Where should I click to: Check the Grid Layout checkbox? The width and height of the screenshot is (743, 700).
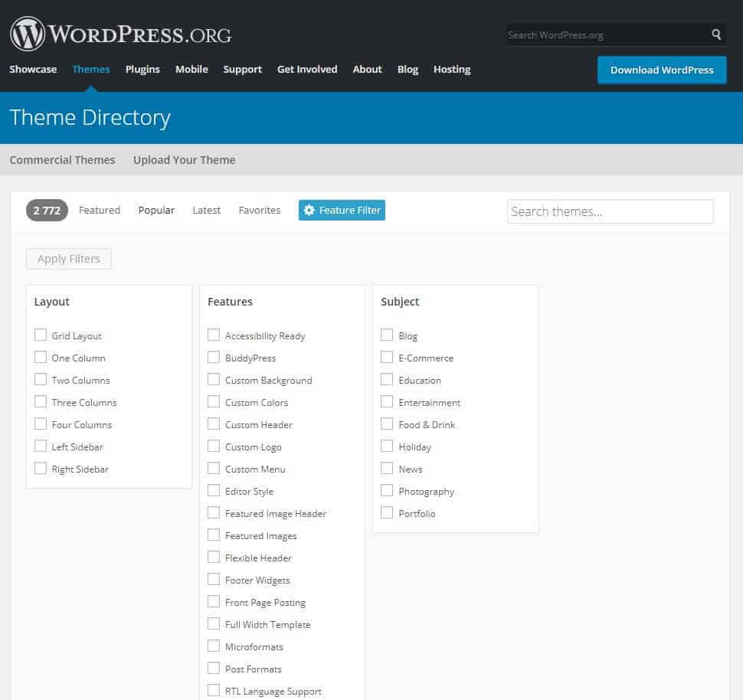41,335
